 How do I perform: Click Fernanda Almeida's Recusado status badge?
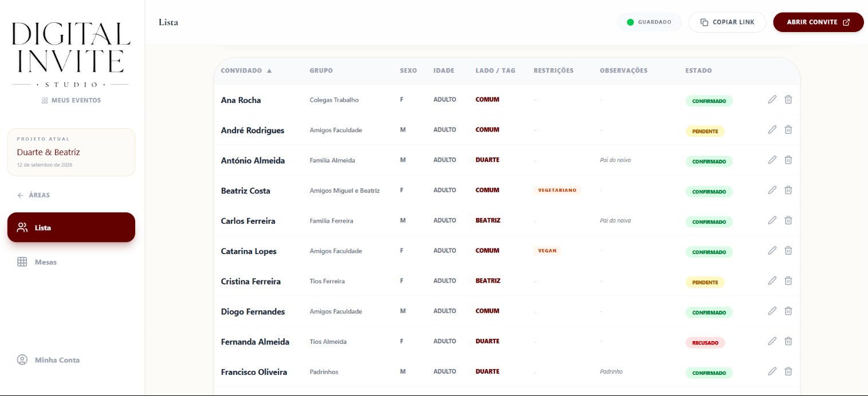click(x=705, y=343)
